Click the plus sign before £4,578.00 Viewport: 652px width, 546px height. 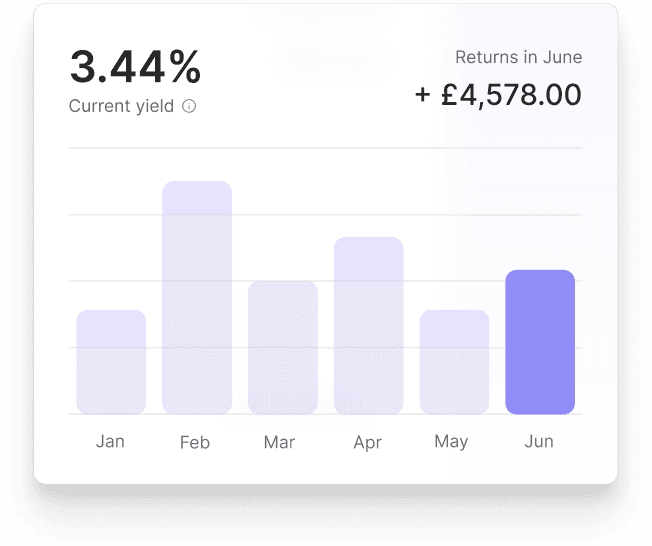coord(423,95)
